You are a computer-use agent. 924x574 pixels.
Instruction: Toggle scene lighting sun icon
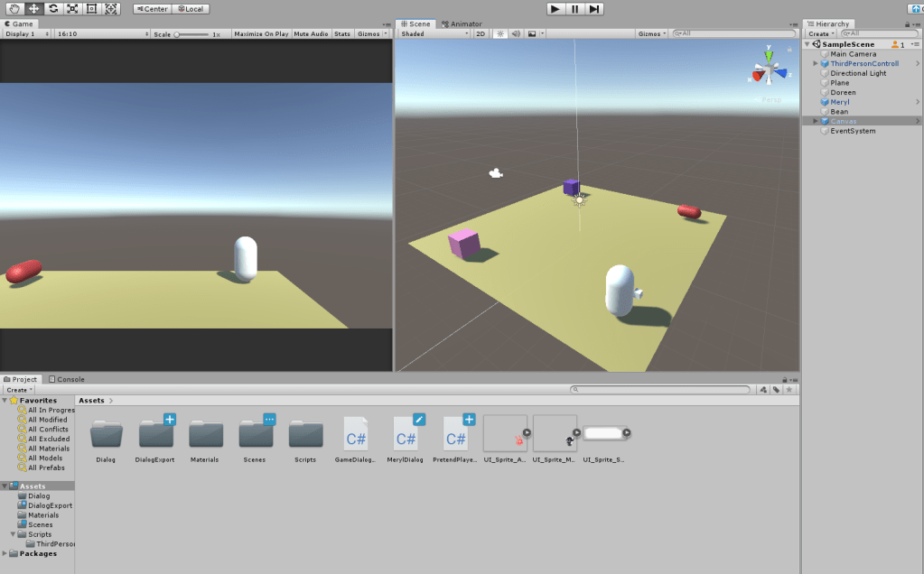pyautogui.click(x=499, y=33)
